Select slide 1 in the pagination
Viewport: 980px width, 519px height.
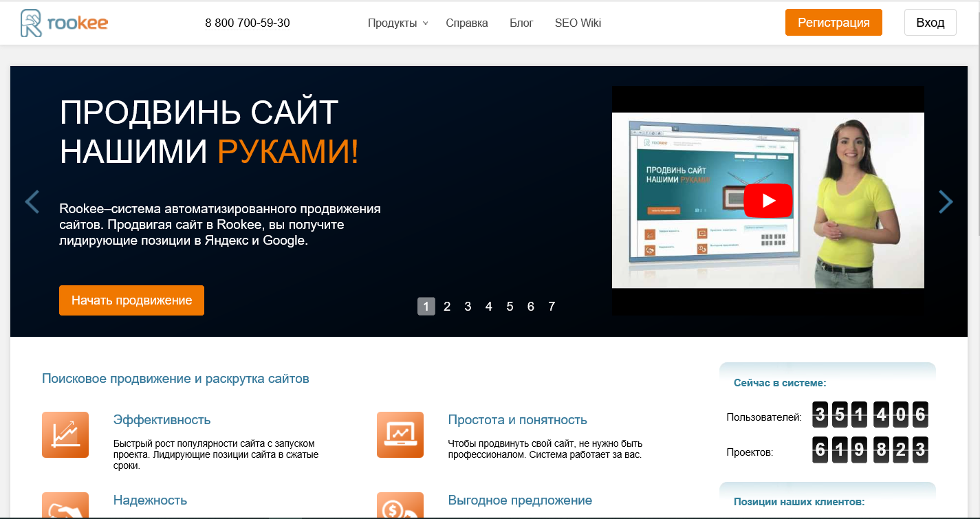click(426, 307)
